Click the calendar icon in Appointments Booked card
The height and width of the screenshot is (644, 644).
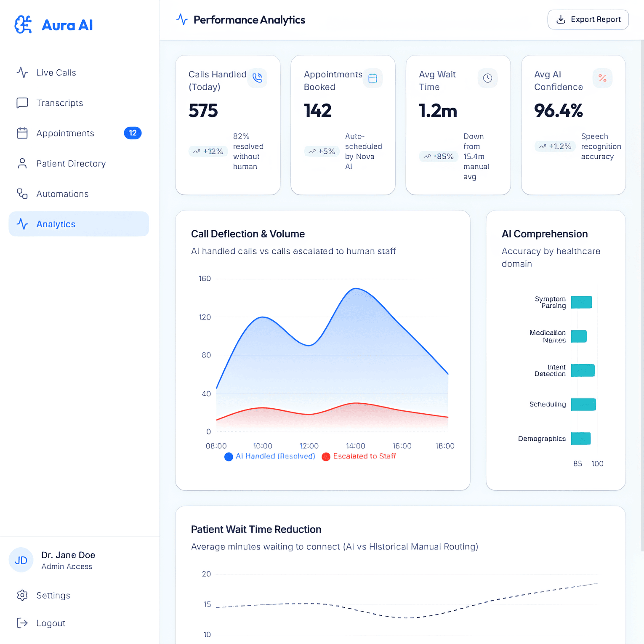[373, 78]
